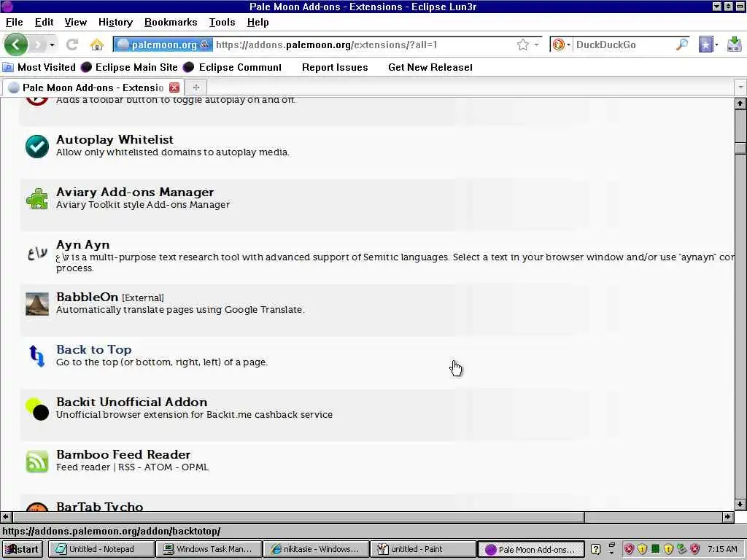Viewport: 747px width, 560px height.
Task: Reload the page with the refresh icon
Action: click(72, 44)
